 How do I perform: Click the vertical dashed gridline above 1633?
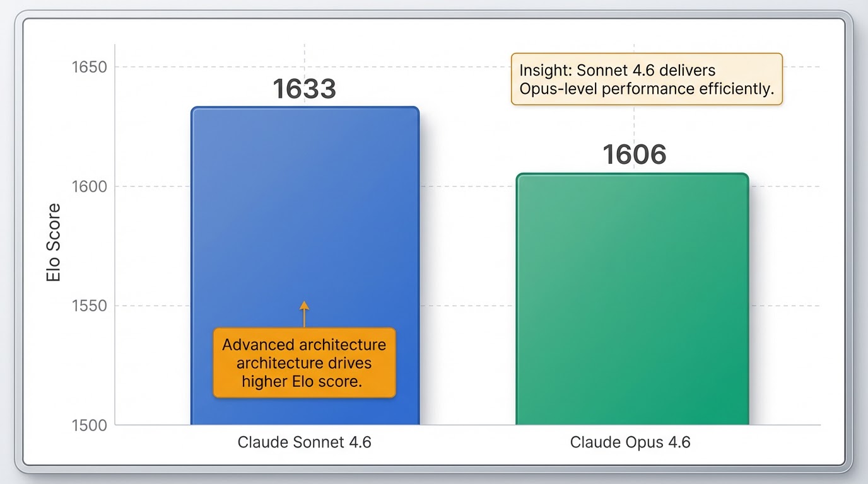[x=304, y=58]
